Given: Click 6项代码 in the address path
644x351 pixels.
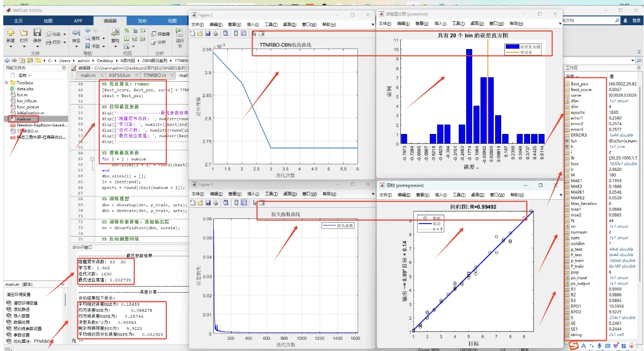Looking at the screenshot, I should point(128,61).
